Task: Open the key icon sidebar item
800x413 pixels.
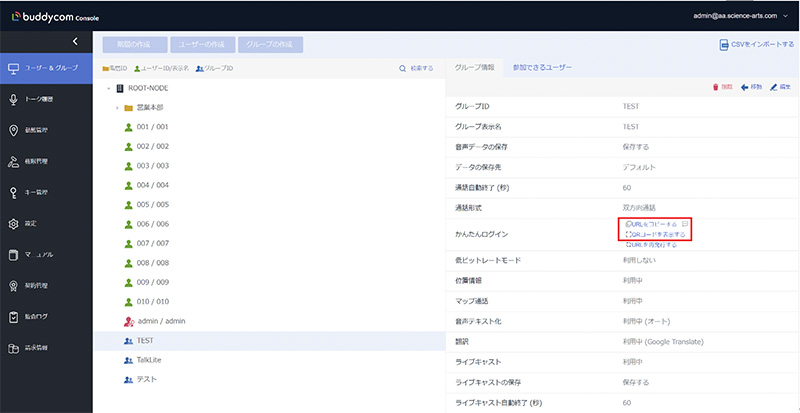Action: (x=14, y=192)
